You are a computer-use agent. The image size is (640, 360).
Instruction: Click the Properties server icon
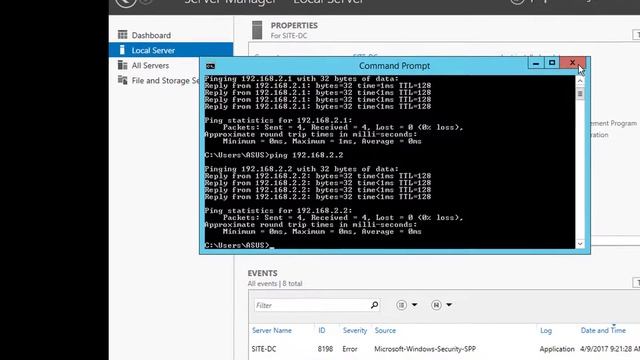tap(257, 30)
